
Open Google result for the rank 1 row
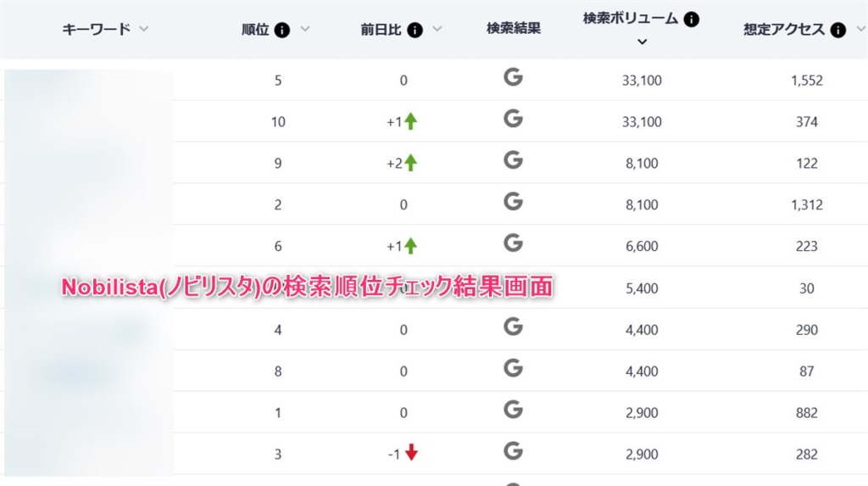513,410
